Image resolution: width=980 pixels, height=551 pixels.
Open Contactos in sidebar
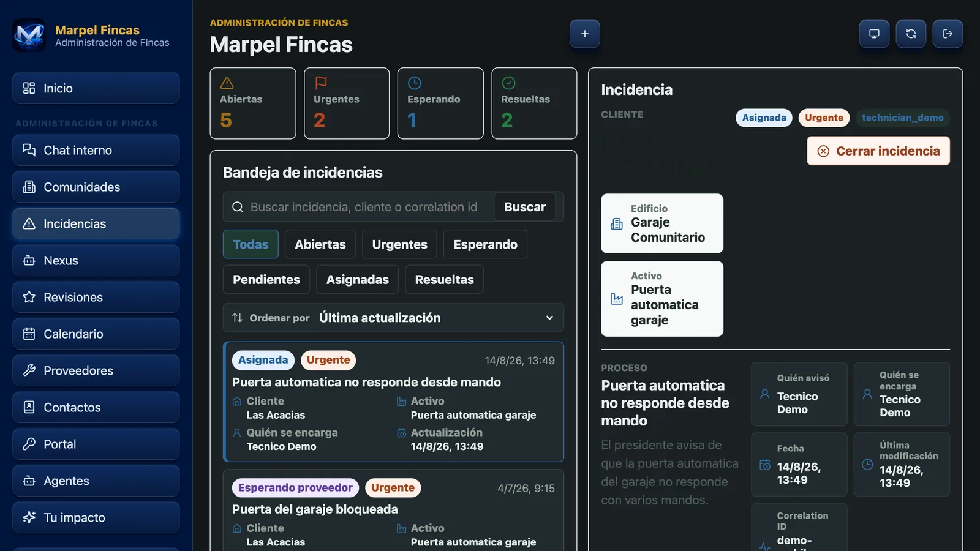pyautogui.click(x=96, y=407)
